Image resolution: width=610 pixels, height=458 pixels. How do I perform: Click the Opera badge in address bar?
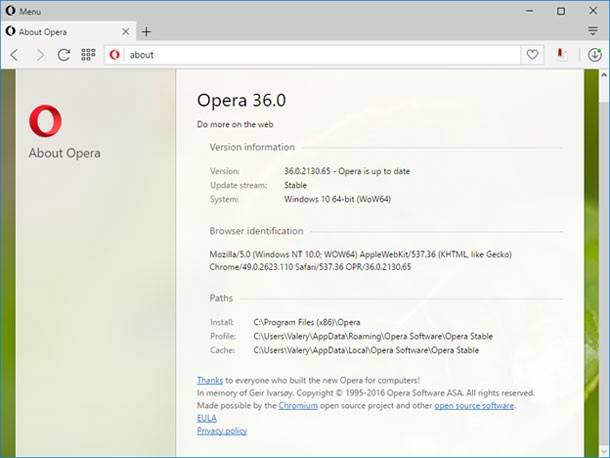point(114,55)
